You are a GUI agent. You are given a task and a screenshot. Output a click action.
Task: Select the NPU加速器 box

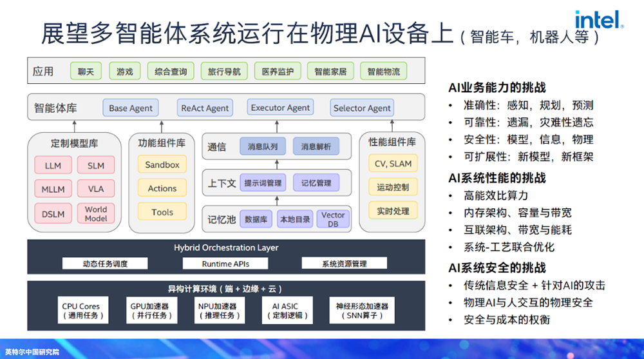[x=217, y=310]
